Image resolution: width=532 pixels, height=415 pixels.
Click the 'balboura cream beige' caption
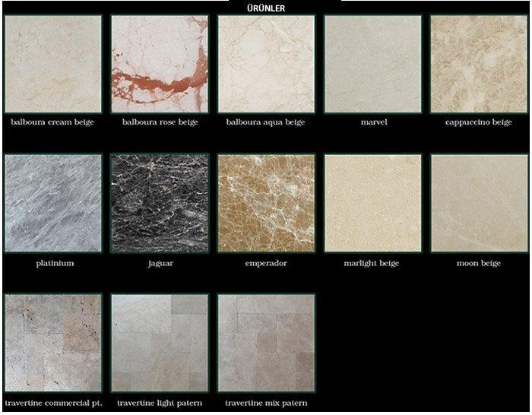[52, 122]
